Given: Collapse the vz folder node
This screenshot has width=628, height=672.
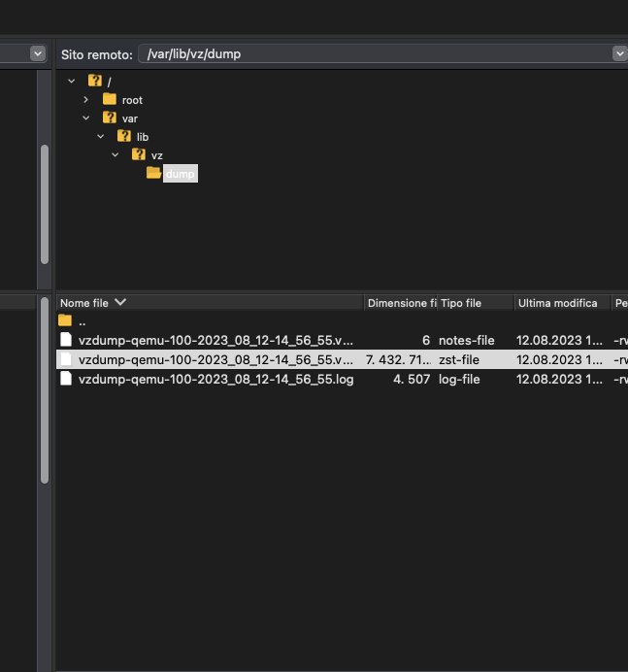Looking at the screenshot, I should (x=116, y=154).
